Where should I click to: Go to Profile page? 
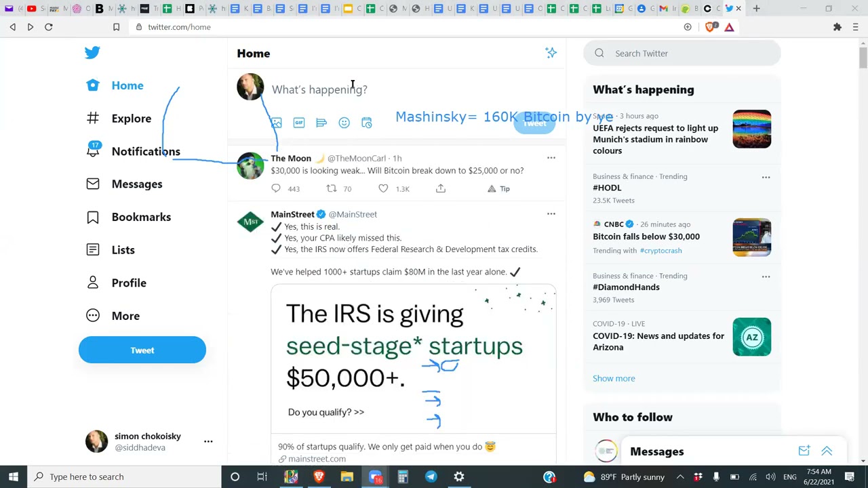116,283
